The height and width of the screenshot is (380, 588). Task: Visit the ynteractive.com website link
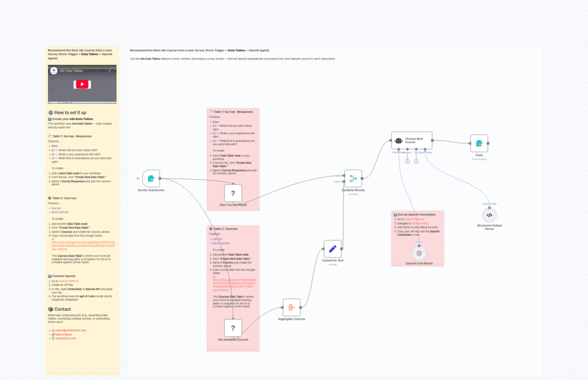(65, 338)
